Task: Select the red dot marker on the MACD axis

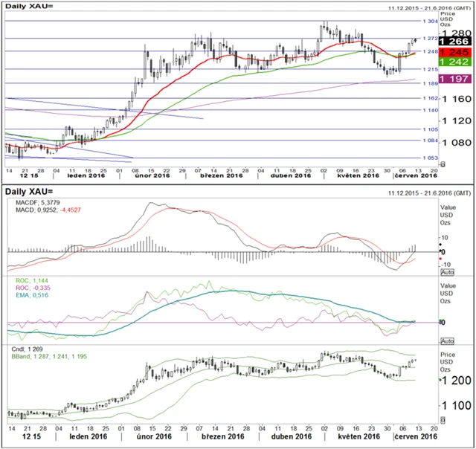Action: 441,259
